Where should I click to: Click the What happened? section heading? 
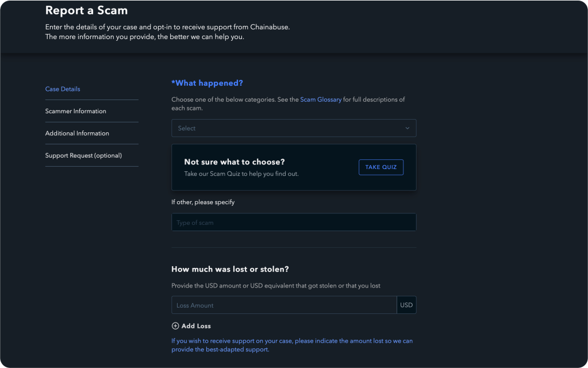tap(207, 83)
